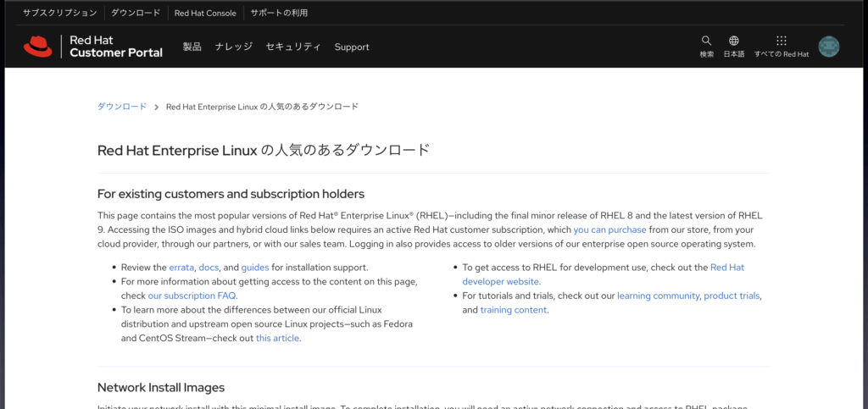Open the "our subscription FAQ" link
Viewport: 868px width, 409px height.
(x=192, y=296)
